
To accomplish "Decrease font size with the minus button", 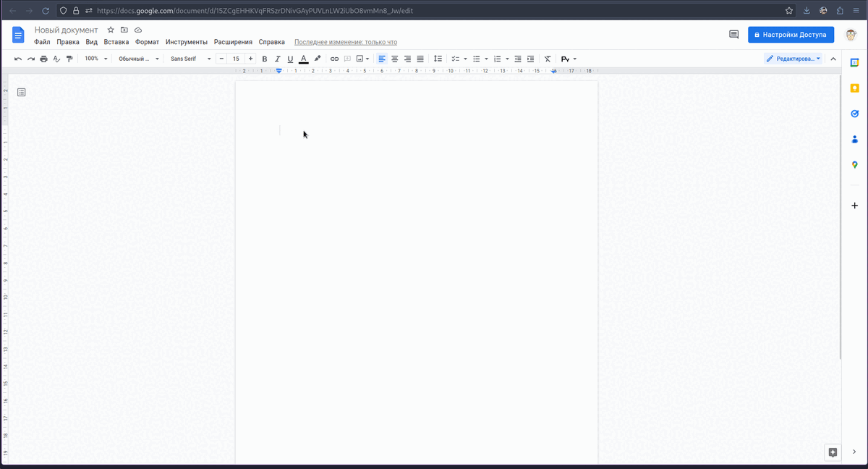I will pyautogui.click(x=221, y=59).
